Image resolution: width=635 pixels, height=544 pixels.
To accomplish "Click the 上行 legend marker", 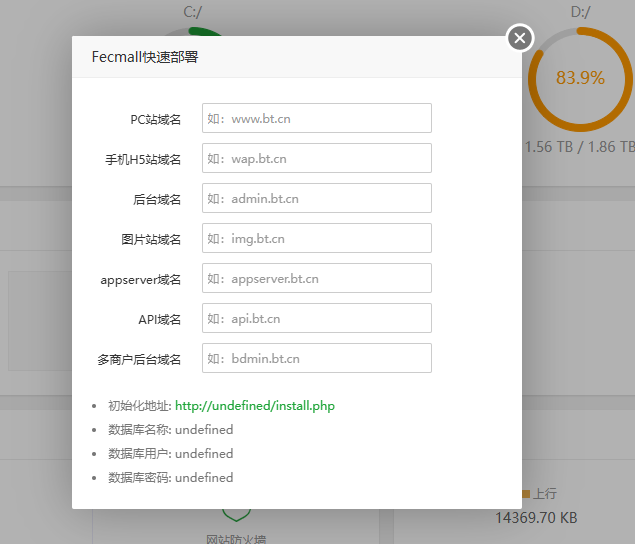I will (526, 494).
